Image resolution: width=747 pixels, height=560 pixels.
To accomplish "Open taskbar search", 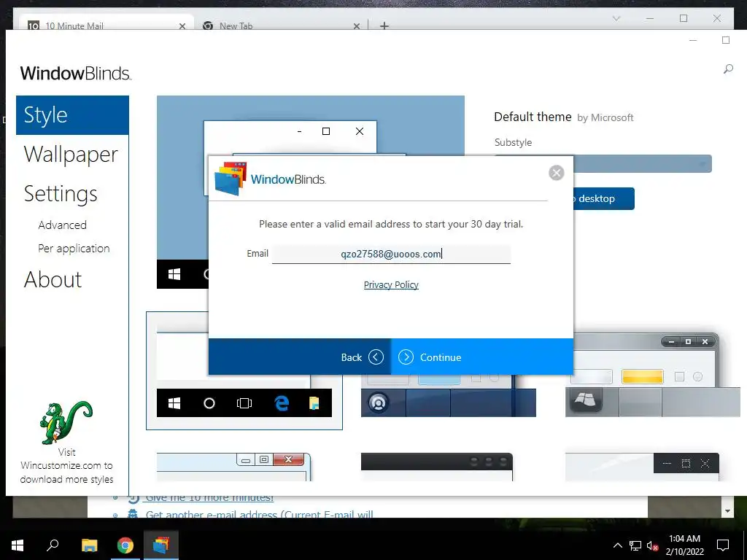I will coord(53,545).
